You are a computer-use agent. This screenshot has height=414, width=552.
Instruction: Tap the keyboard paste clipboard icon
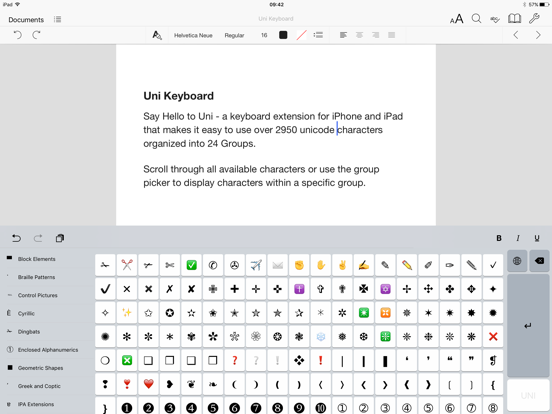60,238
